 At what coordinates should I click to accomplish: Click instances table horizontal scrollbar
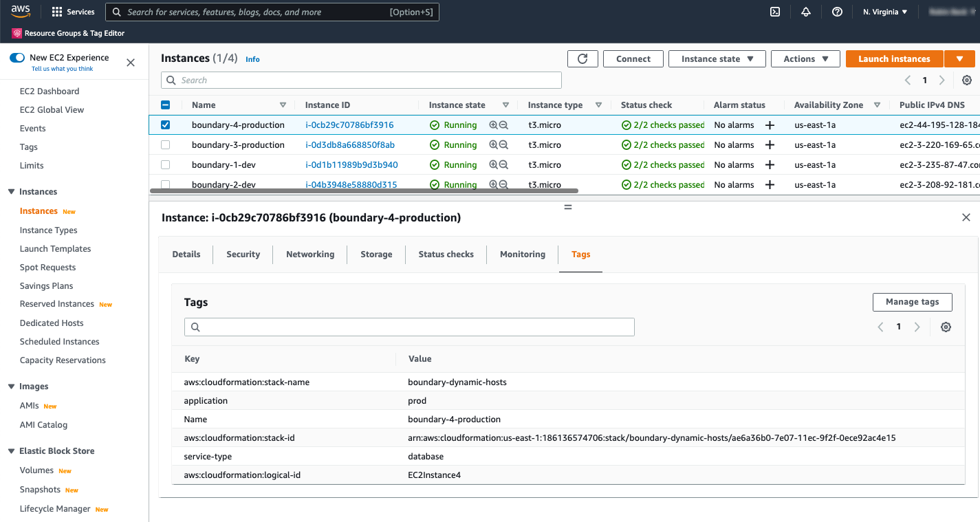tap(364, 191)
